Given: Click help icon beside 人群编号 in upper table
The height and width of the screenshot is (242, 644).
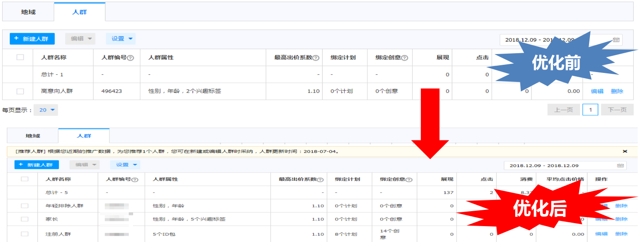Looking at the screenshot, I should [130, 58].
